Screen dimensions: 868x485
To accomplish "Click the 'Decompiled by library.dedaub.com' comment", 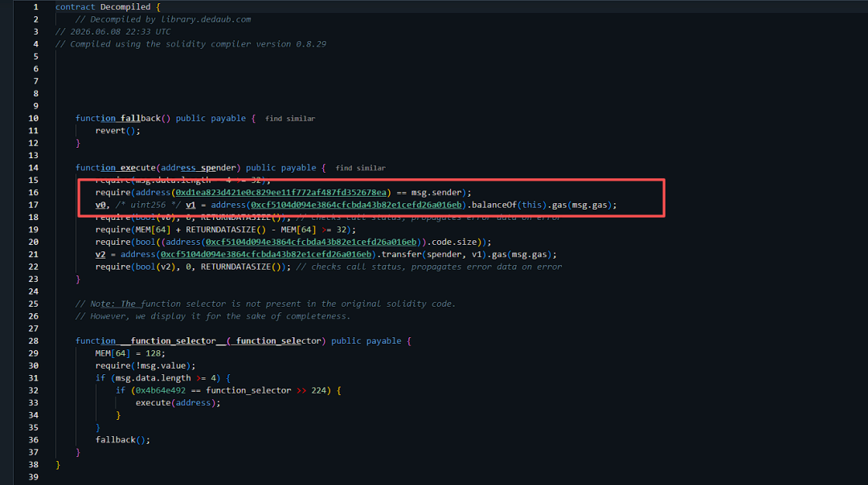I will 162,19.
